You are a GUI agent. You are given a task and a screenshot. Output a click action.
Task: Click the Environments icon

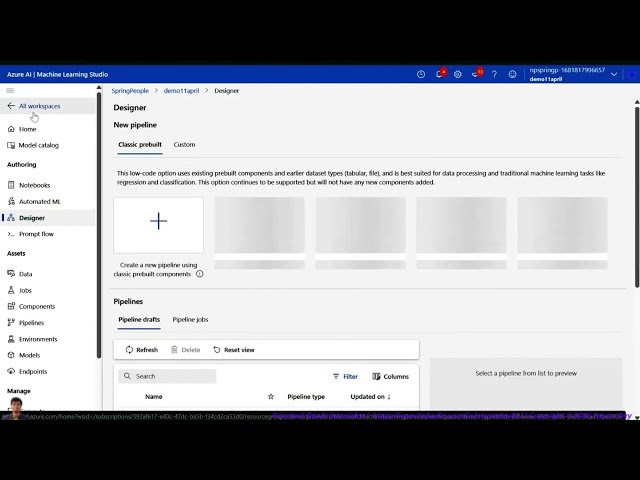click(x=11, y=339)
